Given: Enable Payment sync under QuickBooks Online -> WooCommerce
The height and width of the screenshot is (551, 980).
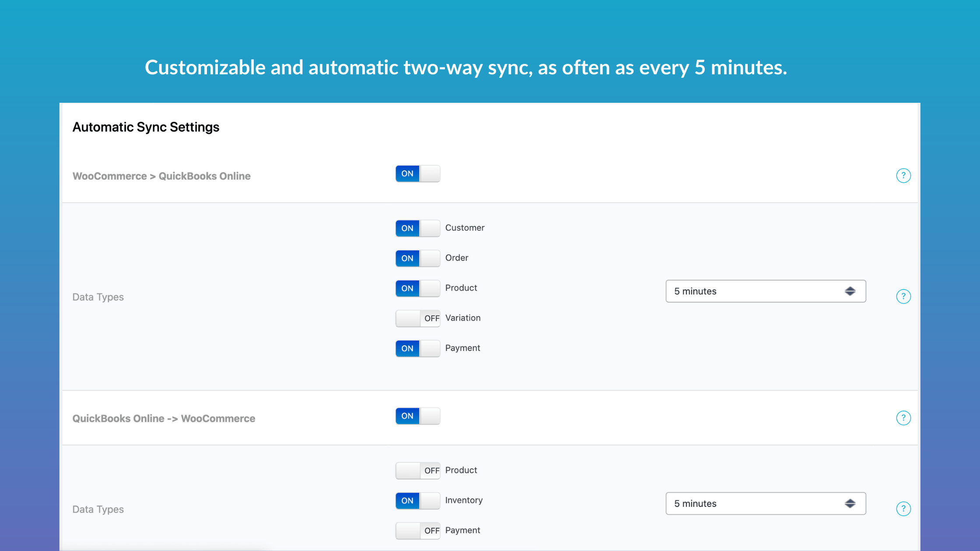Looking at the screenshot, I should [417, 530].
